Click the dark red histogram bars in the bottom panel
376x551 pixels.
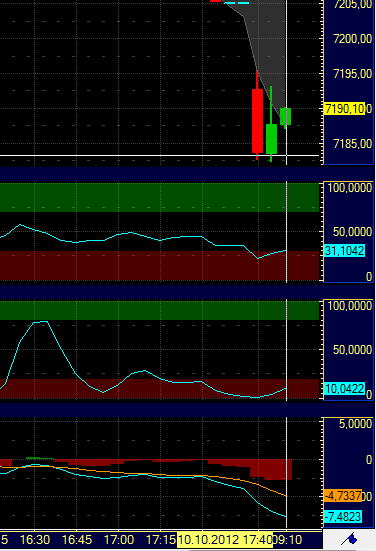271,469
